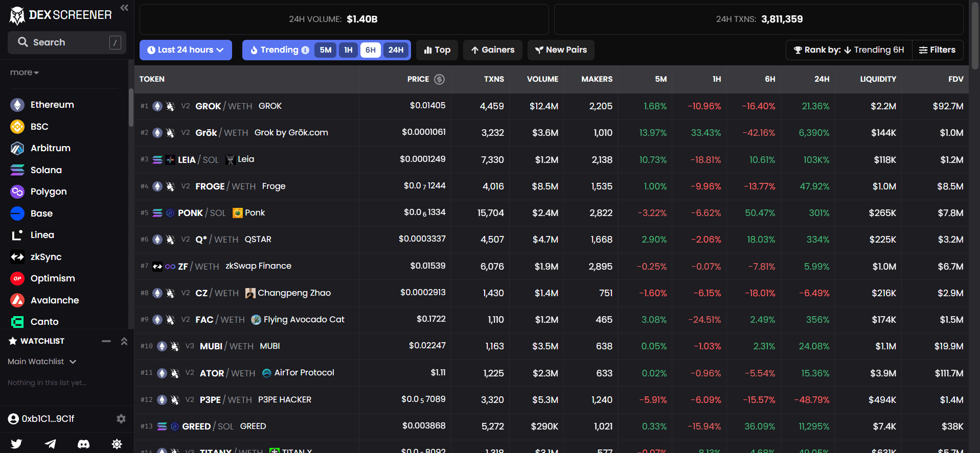Click the Trending info icon
This screenshot has height=453, width=980.
click(305, 50)
